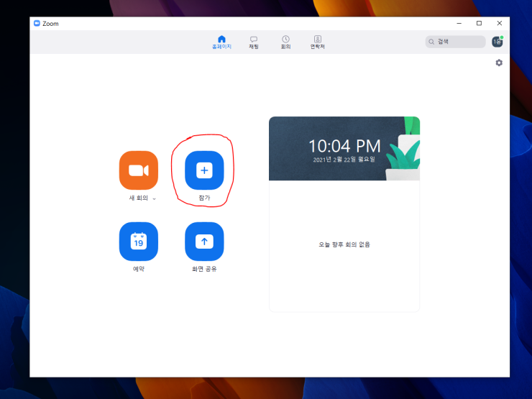Go to the 회의 meetings tab
The width and height of the screenshot is (532, 399).
[285, 42]
